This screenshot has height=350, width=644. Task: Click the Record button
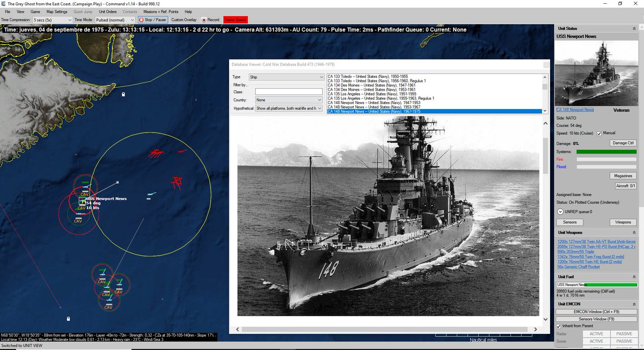[x=210, y=19]
